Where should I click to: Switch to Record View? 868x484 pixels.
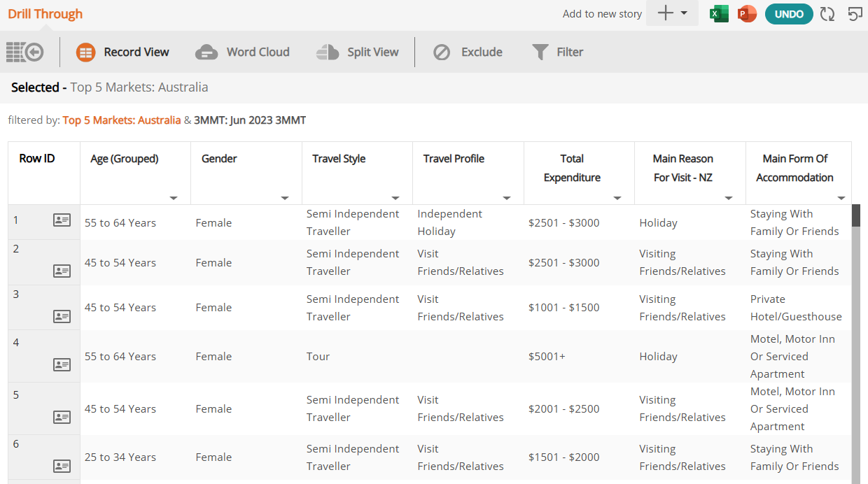point(122,52)
